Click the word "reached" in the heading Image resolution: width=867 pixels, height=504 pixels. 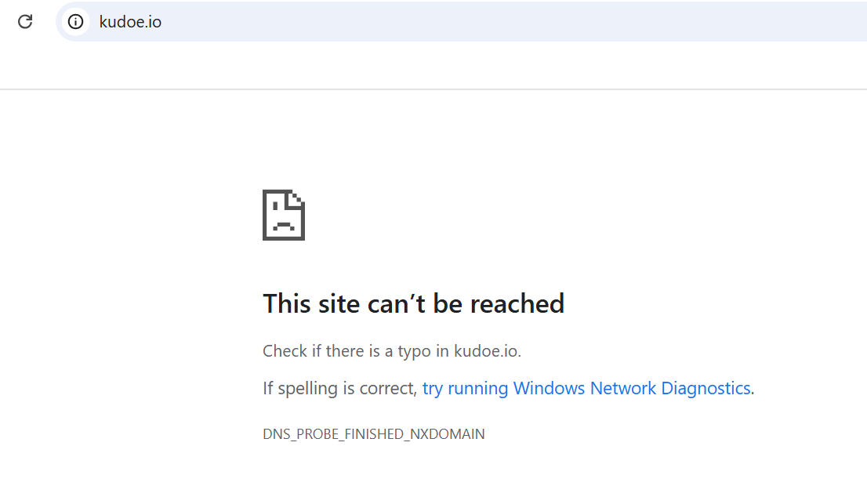[519, 303]
